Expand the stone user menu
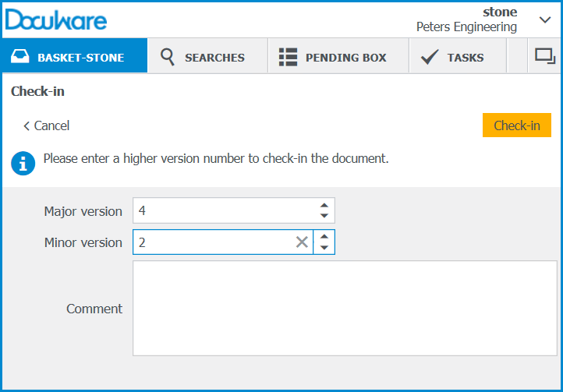563x392 pixels. coord(544,19)
